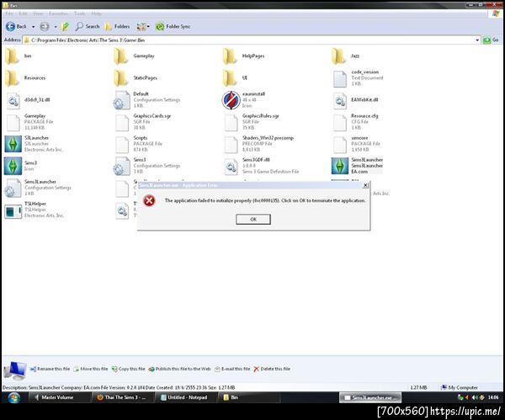Close the Application Error dialog
This screenshot has width=505, height=420.
tap(365, 185)
